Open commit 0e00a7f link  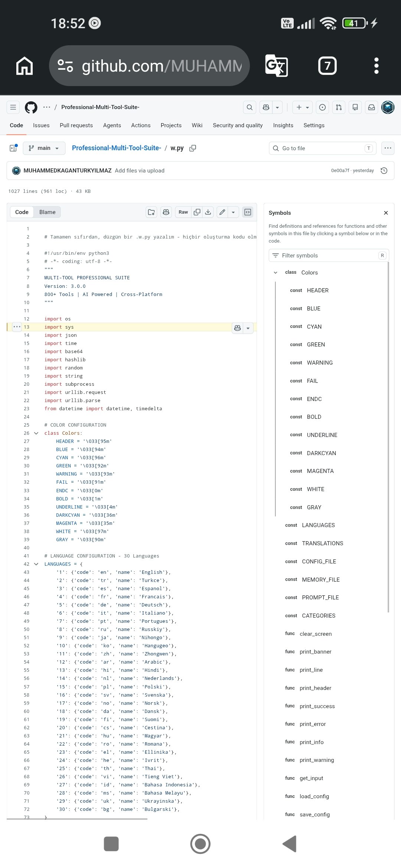tap(340, 171)
